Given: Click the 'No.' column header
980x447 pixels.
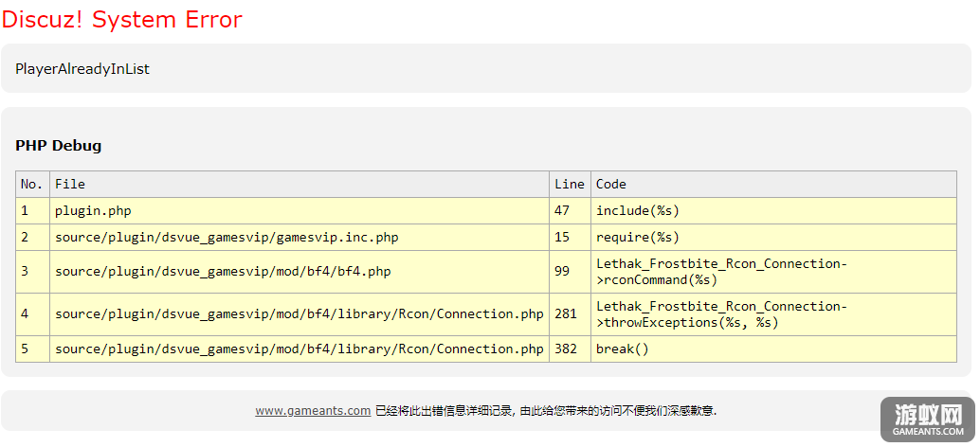Looking at the screenshot, I should pyautogui.click(x=32, y=184).
